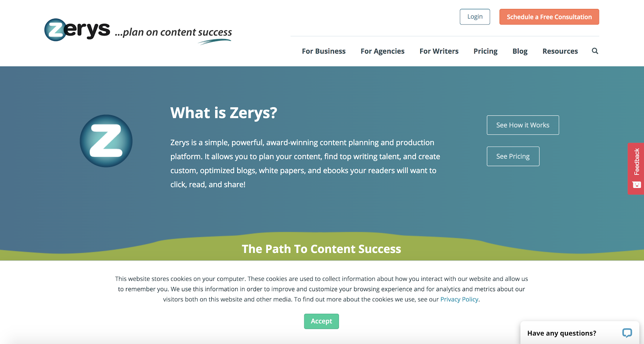Visit the Blog page
Screen dimensions: 644x344
point(520,51)
